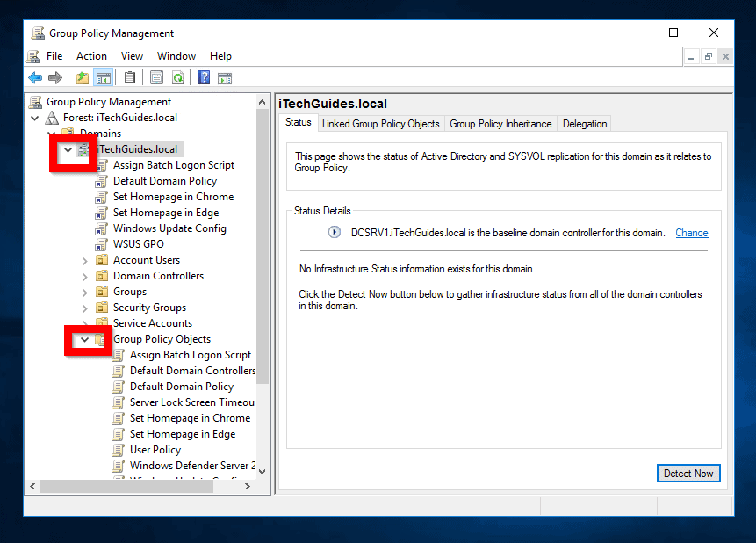Click the Forward navigation arrow
Screen dimensions: 756x543
pyautogui.click(x=54, y=77)
